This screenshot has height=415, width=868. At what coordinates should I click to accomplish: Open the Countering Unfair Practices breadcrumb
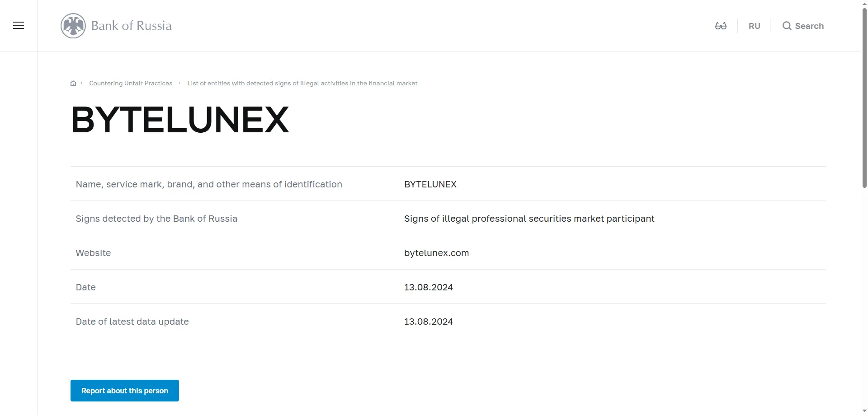pyautogui.click(x=131, y=83)
